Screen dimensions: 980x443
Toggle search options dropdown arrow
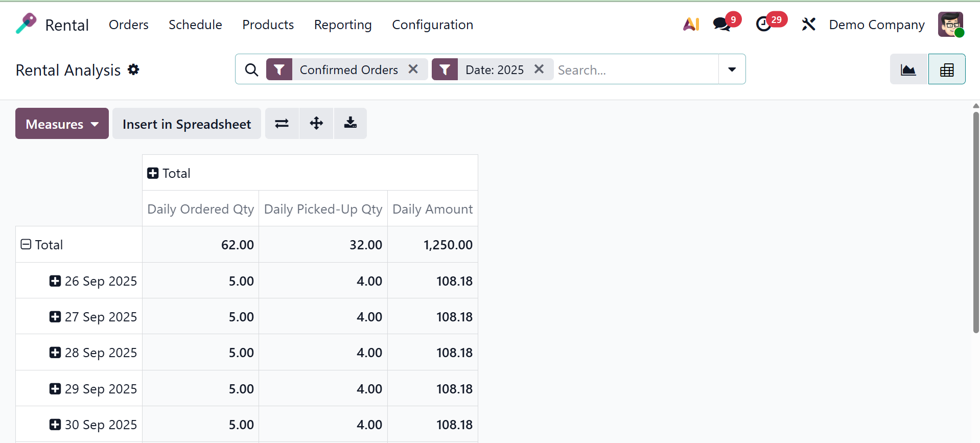click(732, 69)
